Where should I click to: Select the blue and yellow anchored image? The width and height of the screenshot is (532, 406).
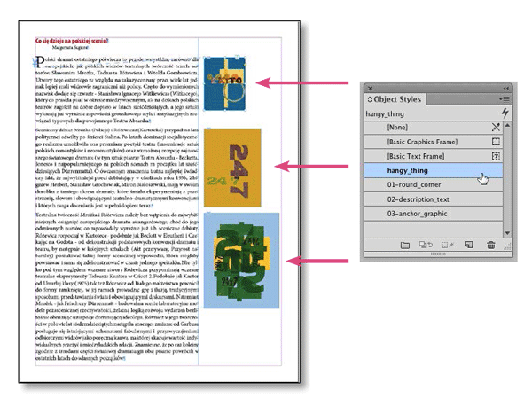coord(224,84)
